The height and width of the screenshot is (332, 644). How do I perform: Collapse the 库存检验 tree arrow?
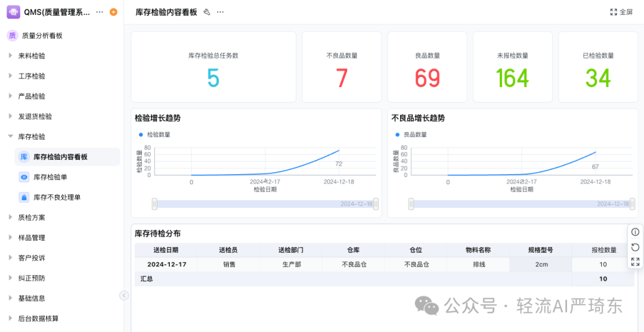coord(11,136)
